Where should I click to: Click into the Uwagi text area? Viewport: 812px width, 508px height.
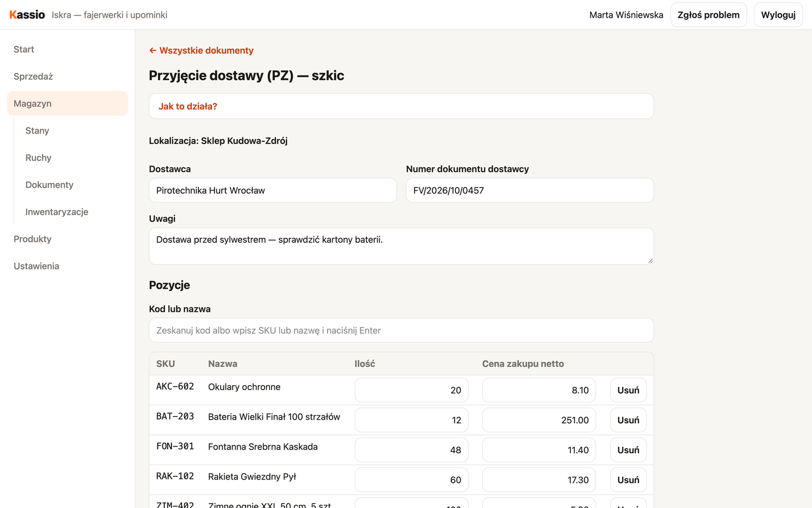pyautogui.click(x=401, y=246)
